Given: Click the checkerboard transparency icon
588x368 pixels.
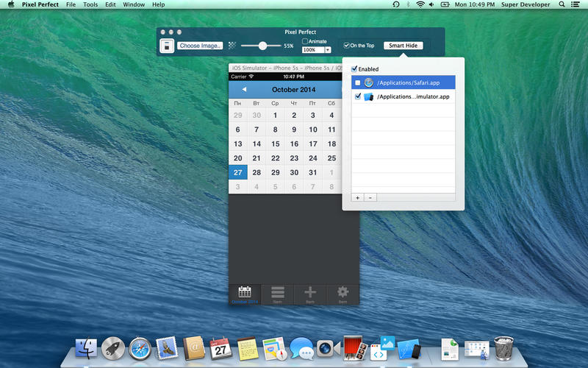Looking at the screenshot, I should (x=232, y=46).
